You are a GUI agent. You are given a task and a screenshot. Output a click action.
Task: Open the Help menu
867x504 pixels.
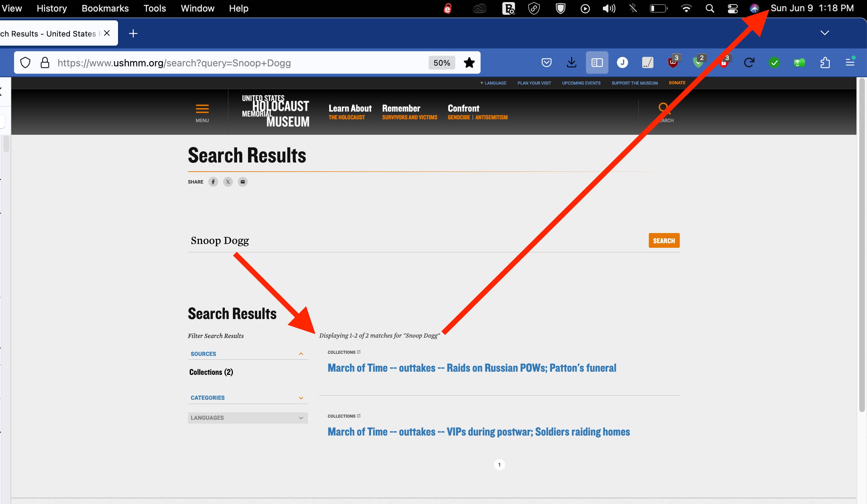[239, 8]
